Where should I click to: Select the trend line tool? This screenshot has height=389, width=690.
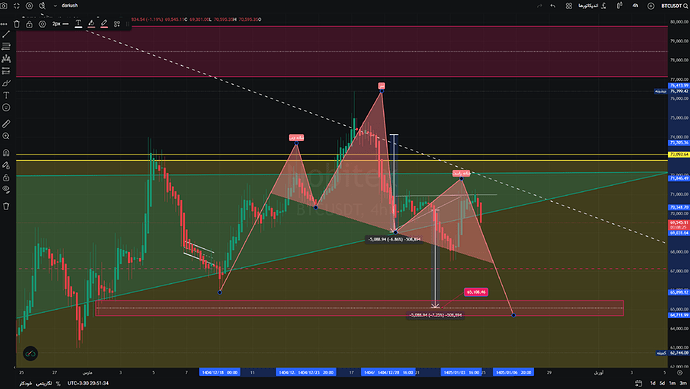click(6, 34)
